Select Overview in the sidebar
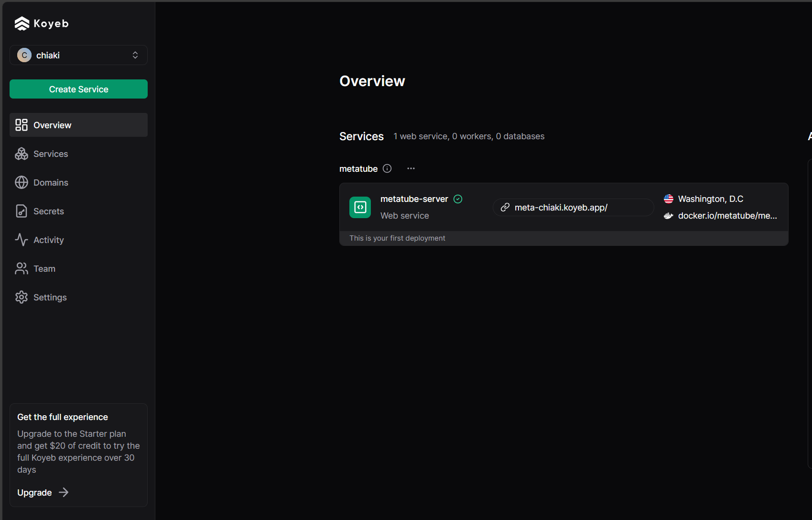Image resolution: width=812 pixels, height=520 pixels. 78,125
